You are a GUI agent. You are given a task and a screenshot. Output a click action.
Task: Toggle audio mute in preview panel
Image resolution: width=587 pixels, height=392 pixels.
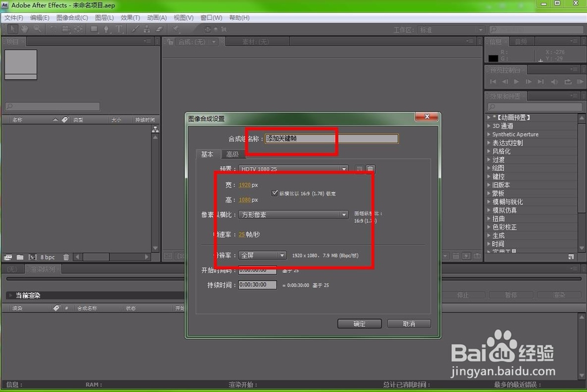tap(555, 82)
